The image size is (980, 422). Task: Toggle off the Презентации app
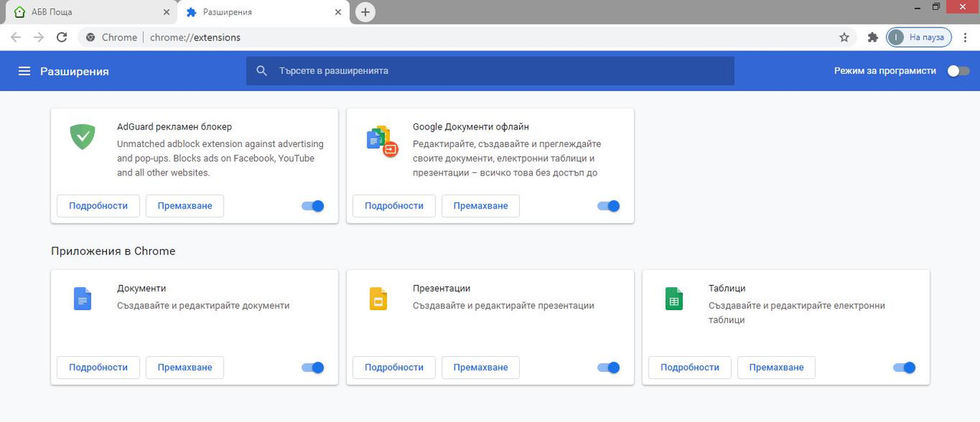pos(609,368)
